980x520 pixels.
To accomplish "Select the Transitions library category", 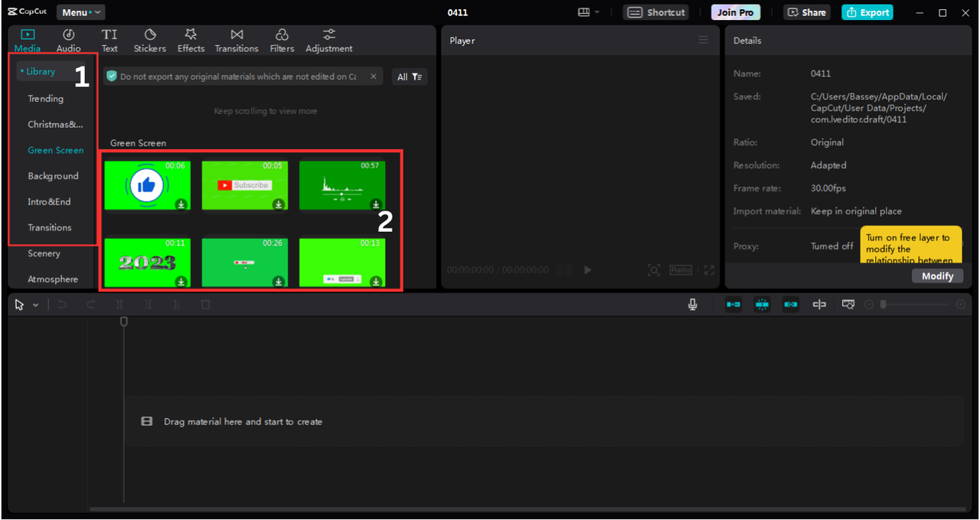I will 50,227.
